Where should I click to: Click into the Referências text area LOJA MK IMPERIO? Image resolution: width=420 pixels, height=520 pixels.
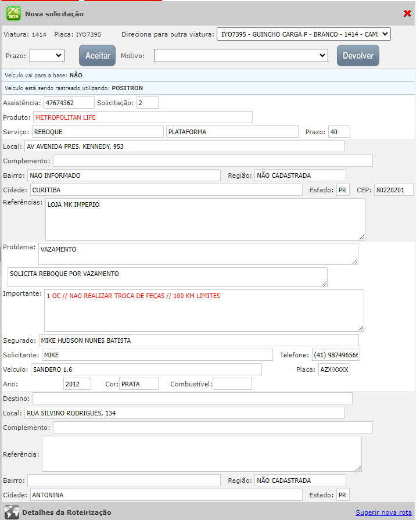click(x=205, y=219)
